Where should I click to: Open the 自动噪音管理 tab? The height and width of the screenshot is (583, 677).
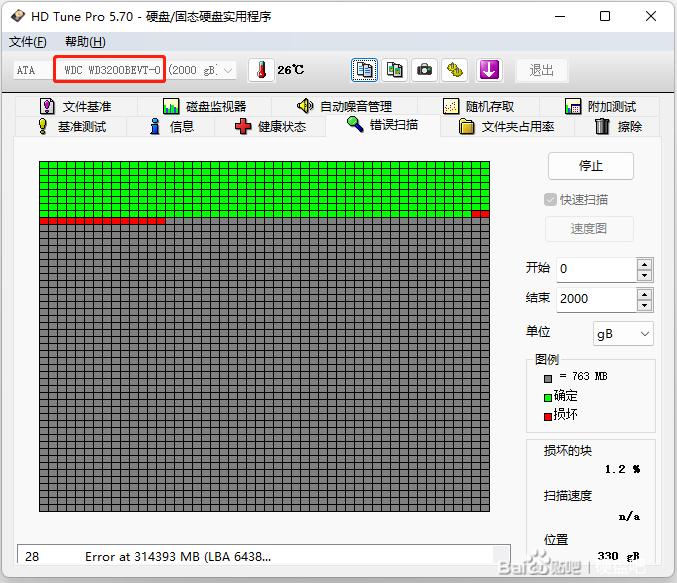[x=345, y=106]
